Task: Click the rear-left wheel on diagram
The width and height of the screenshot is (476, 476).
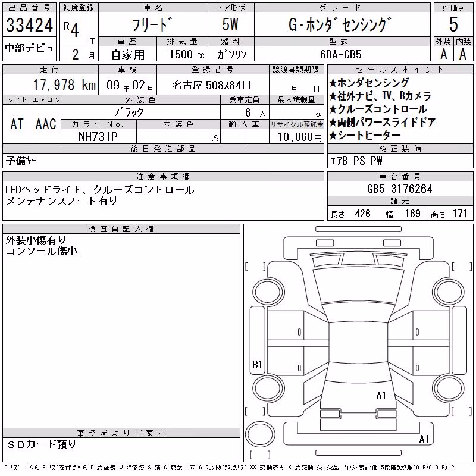Action: tap(268, 389)
